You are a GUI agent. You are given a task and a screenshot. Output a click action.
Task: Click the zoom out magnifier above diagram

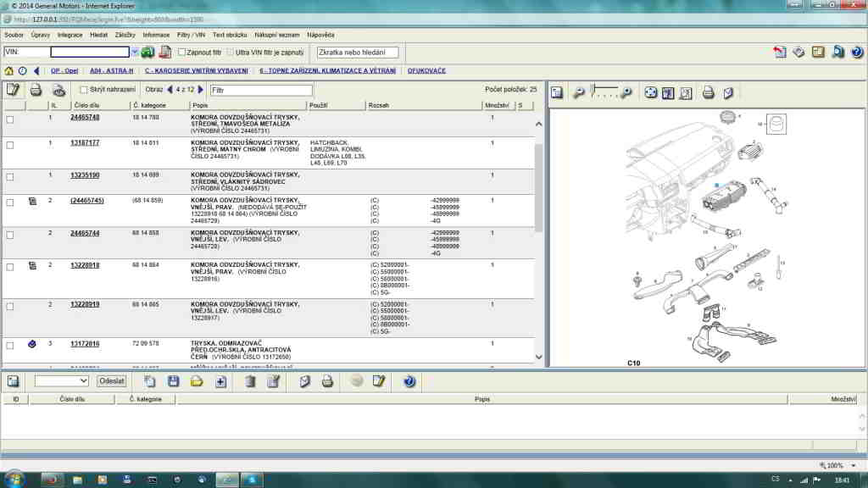579,91
